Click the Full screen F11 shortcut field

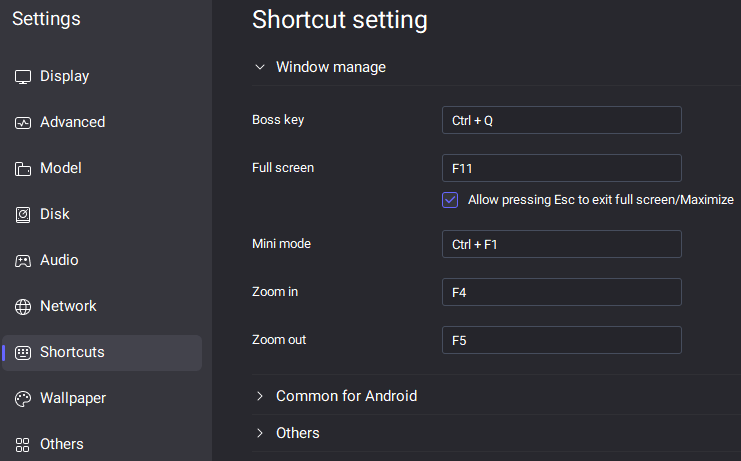561,168
